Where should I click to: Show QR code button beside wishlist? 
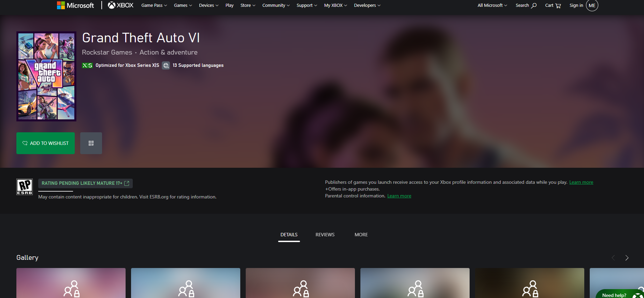(91, 143)
